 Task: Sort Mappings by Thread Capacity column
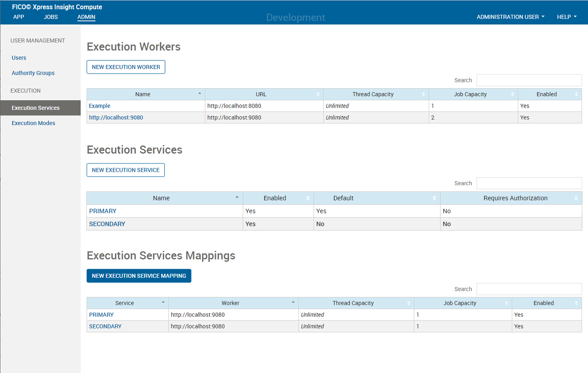pos(356,303)
